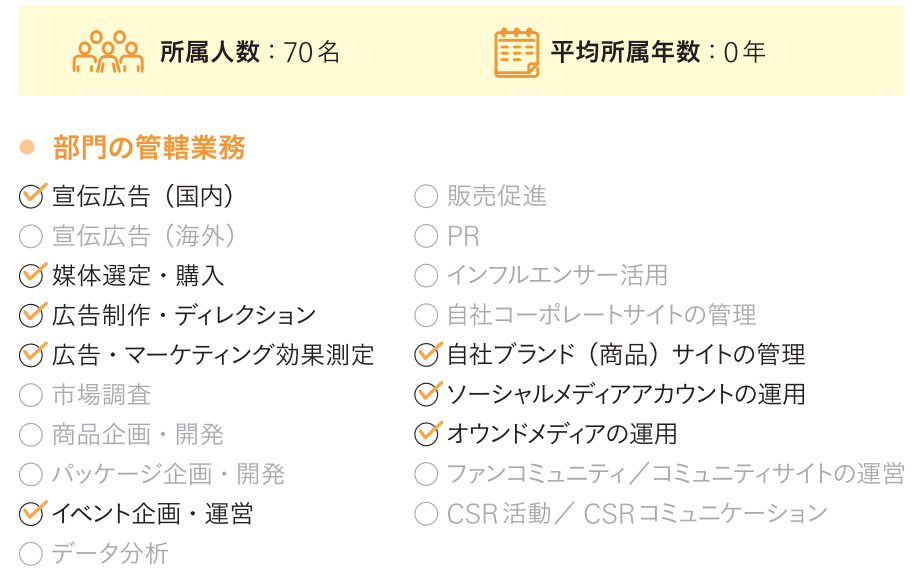Image resolution: width=924 pixels, height=586 pixels.
Task: Check the PR circle
Action: (x=426, y=236)
